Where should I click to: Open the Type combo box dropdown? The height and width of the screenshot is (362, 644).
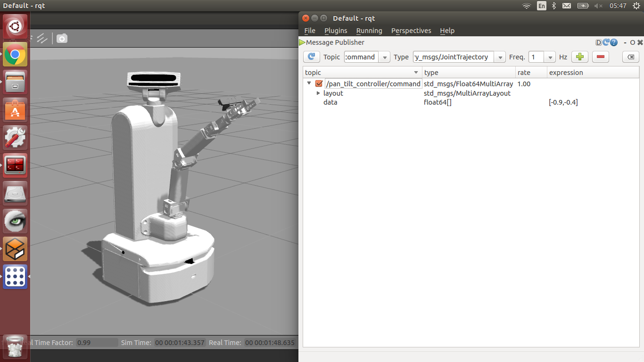tap(500, 57)
